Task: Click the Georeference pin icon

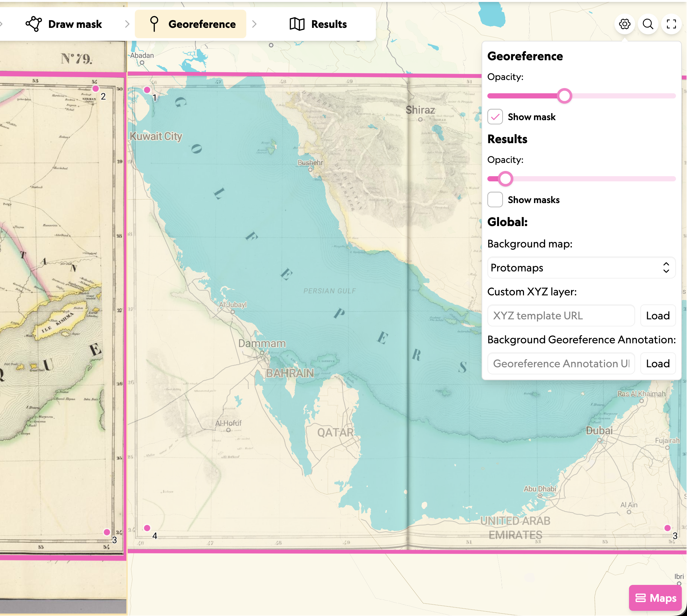Action: click(x=154, y=24)
